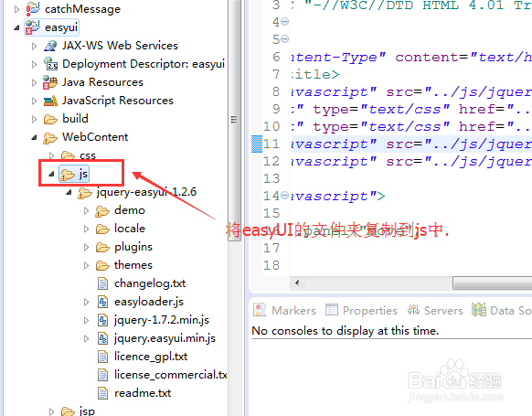Click the Deployment Descriptor icon

coord(50,63)
